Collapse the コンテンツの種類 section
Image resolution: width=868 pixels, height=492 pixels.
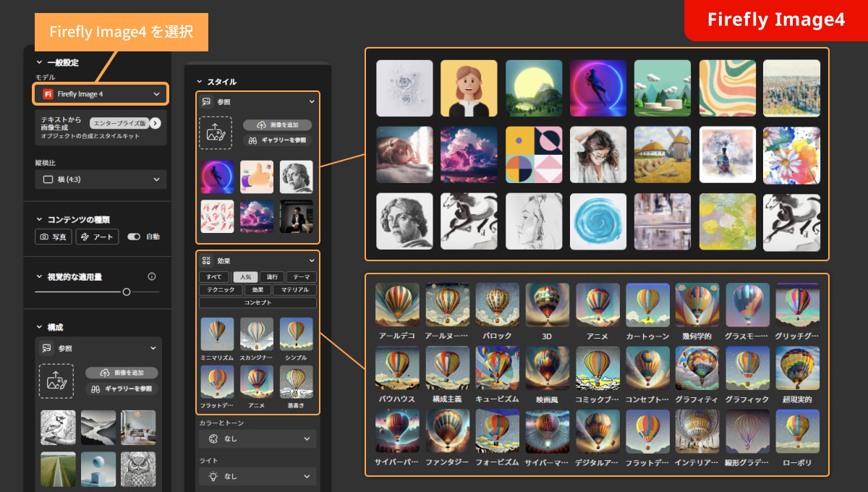click(40, 219)
